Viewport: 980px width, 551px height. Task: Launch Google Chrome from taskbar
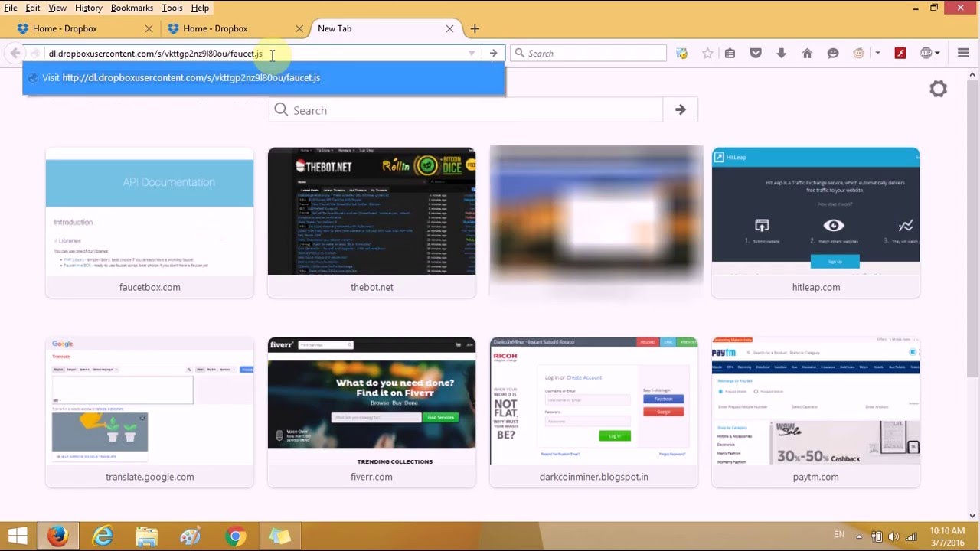click(x=235, y=536)
